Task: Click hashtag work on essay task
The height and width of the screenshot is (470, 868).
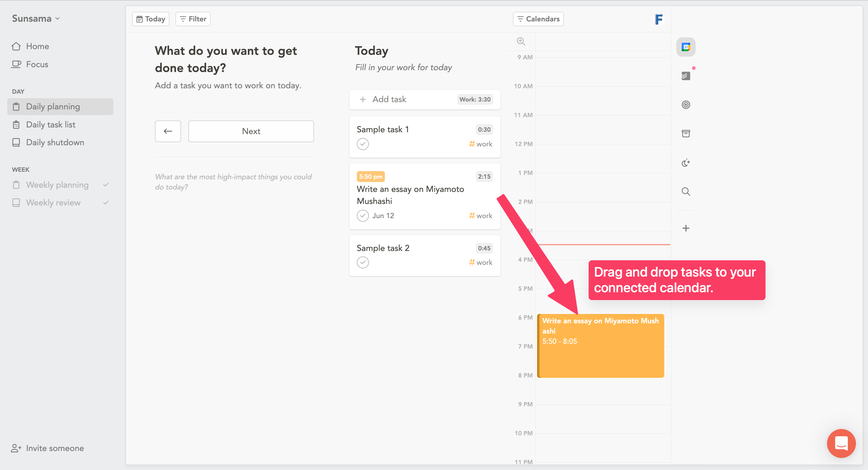Action: pos(480,216)
